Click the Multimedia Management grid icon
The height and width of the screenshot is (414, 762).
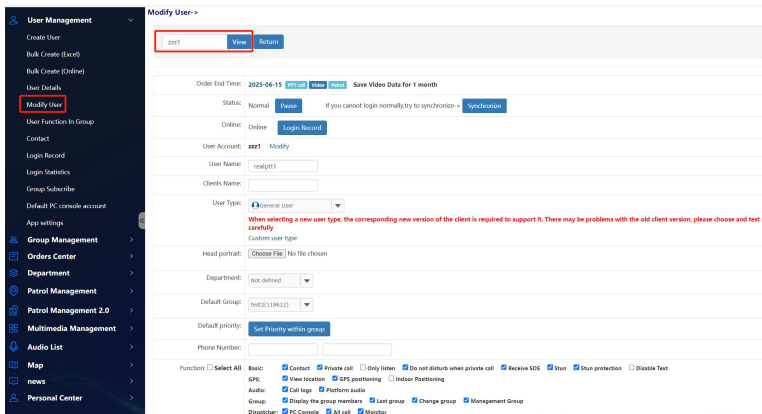(x=14, y=327)
